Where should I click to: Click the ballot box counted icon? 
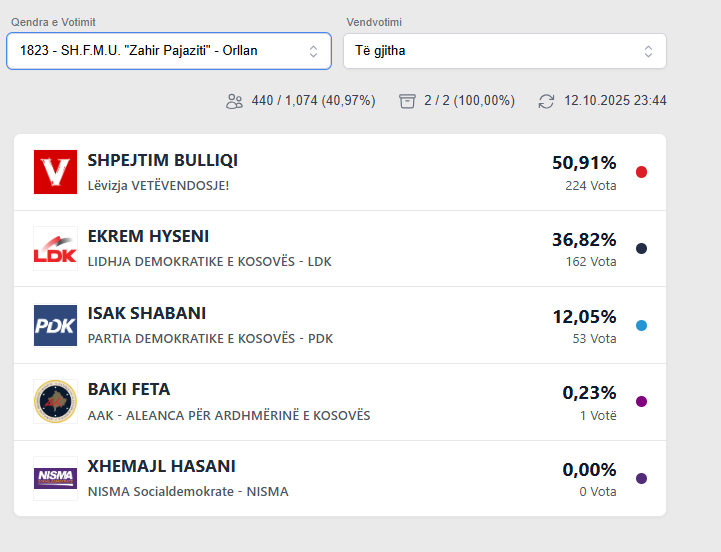(407, 101)
